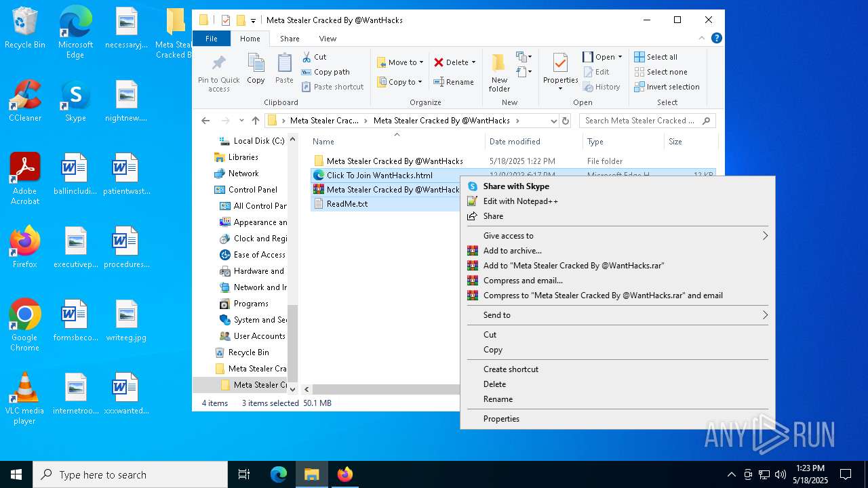Choose Edit with Notepad++ in context menu
Screen dimensions: 868x488
[617, 201]
